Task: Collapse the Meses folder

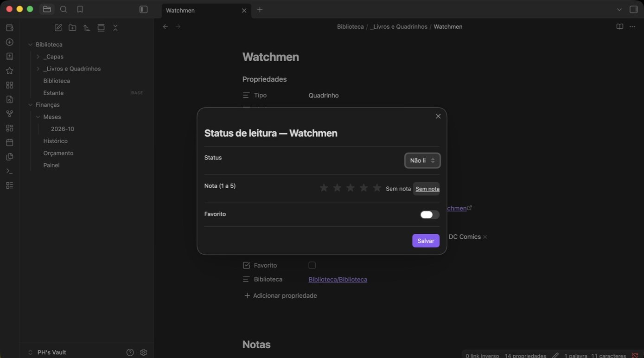Action: (38, 117)
